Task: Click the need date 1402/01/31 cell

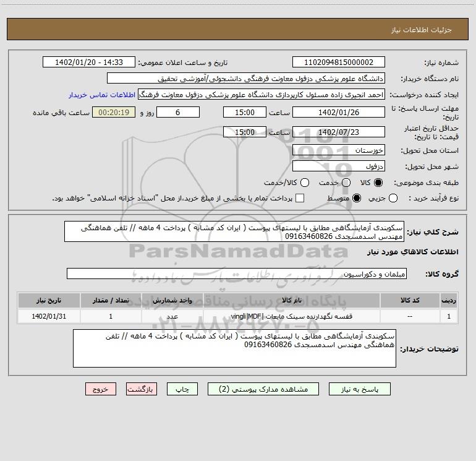Action: [49, 316]
